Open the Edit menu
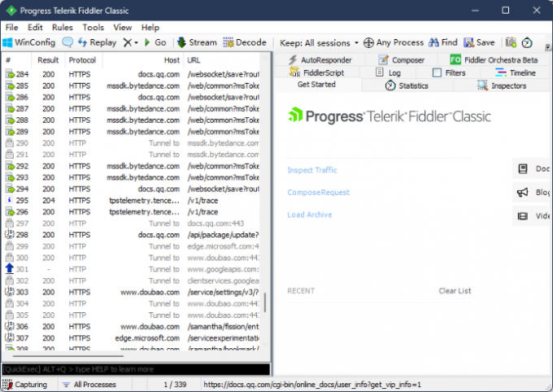This screenshot has height=392, width=553. (35, 28)
